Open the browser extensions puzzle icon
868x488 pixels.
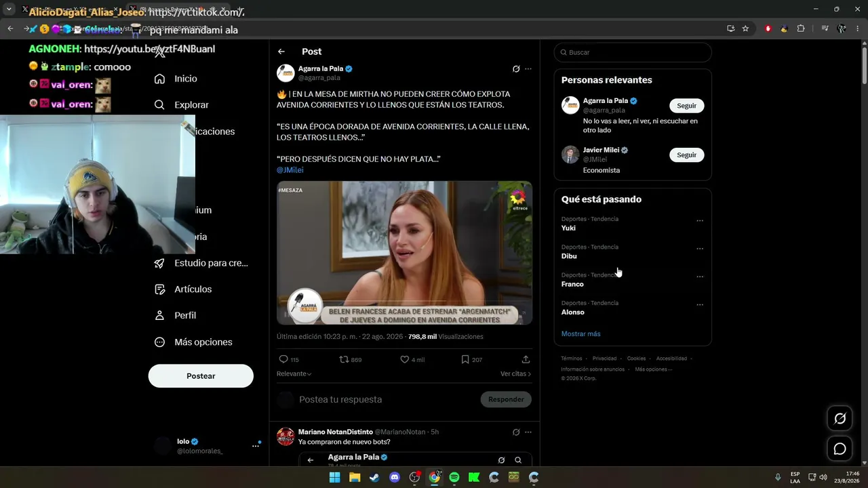pyautogui.click(x=801, y=28)
